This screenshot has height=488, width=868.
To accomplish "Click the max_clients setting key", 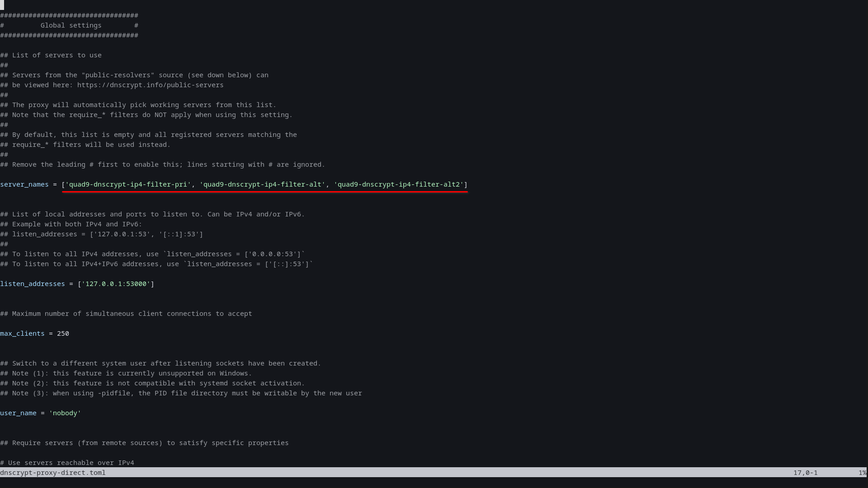I will point(22,333).
